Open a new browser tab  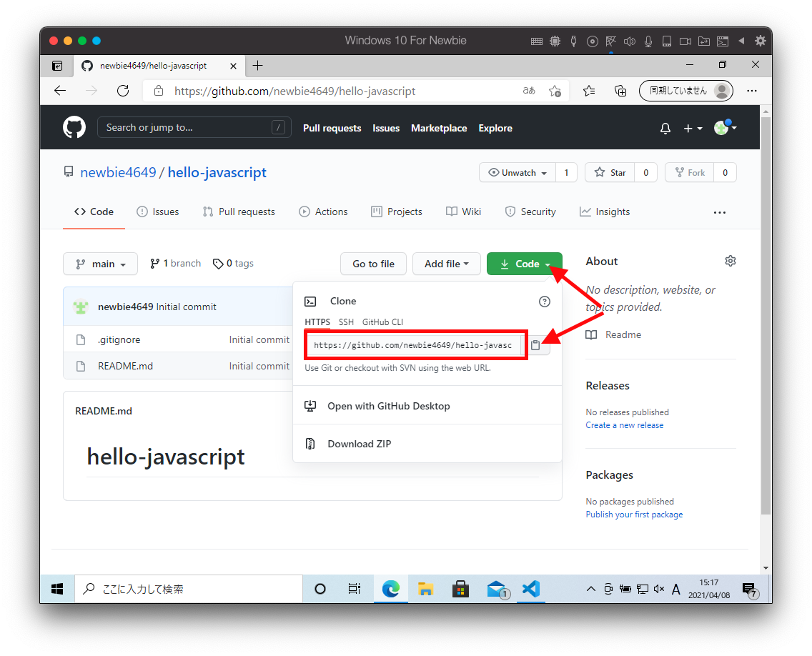[257, 66]
